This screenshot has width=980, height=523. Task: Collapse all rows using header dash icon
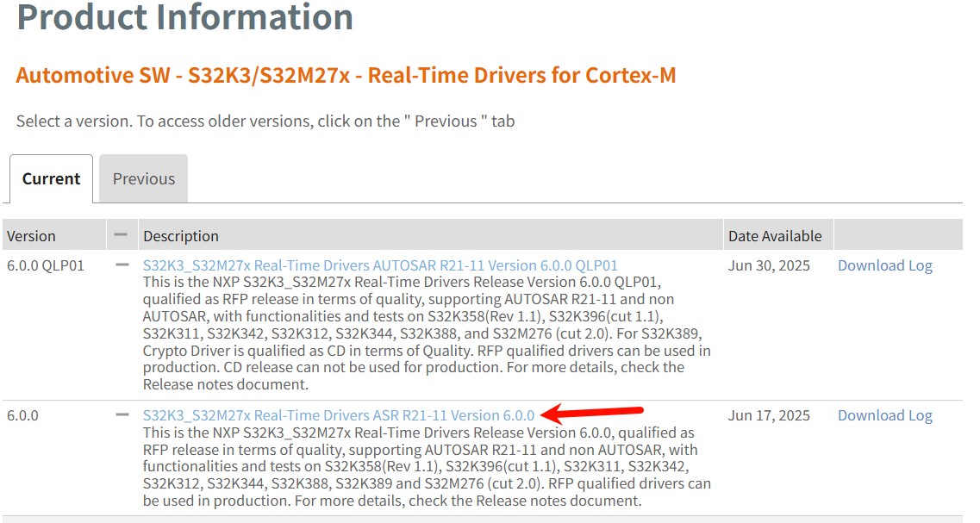122,235
